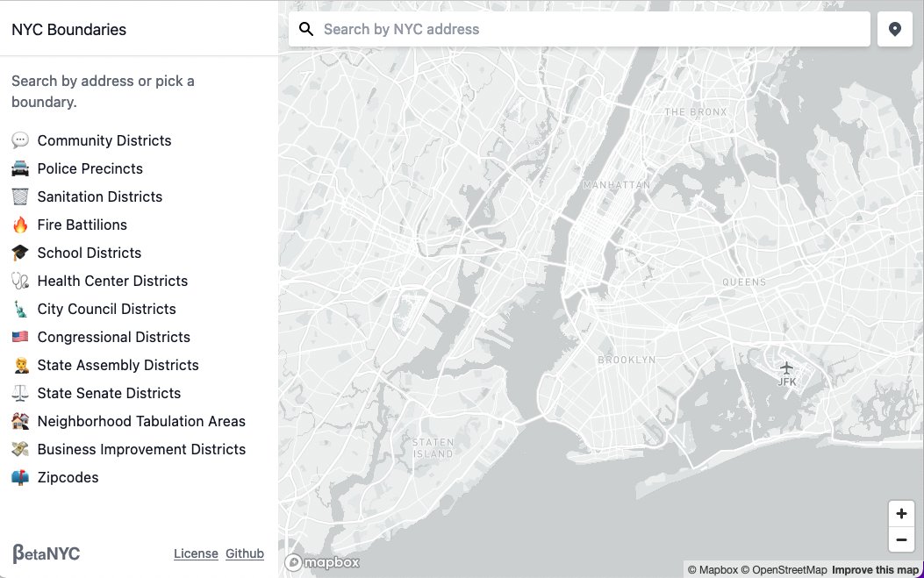Zoom out using the minus control
This screenshot has width=924, height=578.
(901, 539)
